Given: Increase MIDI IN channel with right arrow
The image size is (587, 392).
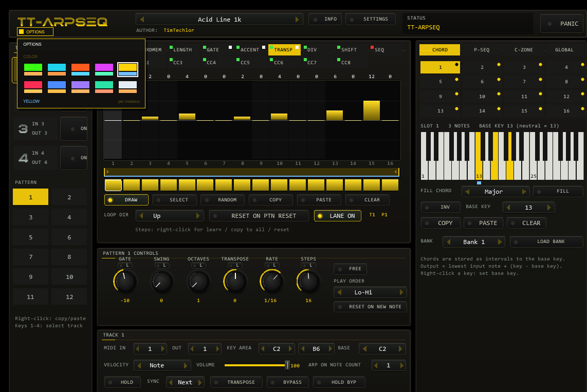Looking at the screenshot, I should pyautogui.click(x=162, y=349).
